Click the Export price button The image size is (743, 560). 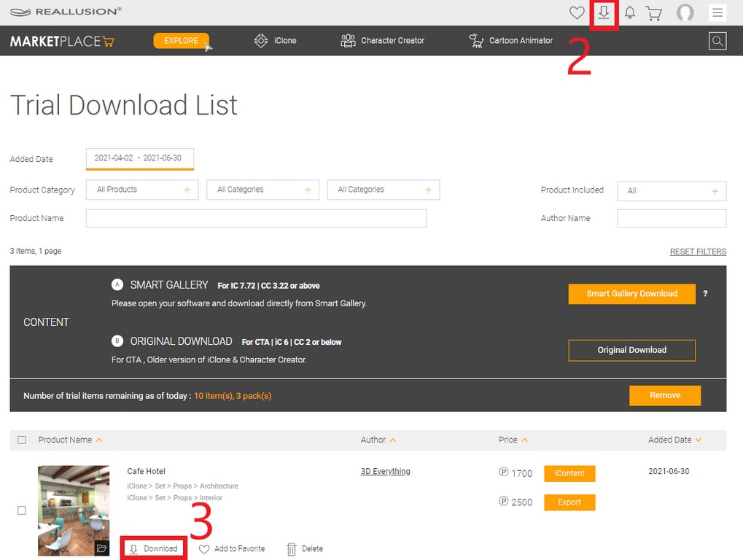(x=569, y=502)
